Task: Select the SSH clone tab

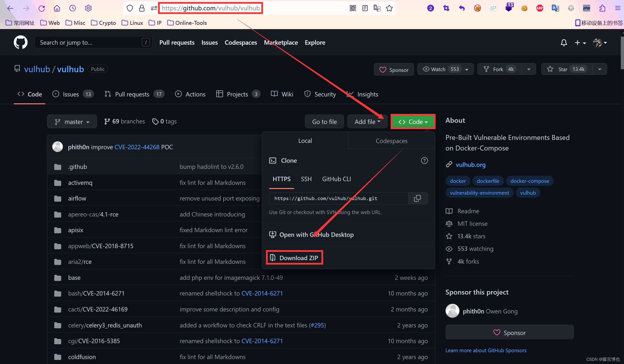Action: coord(306,179)
